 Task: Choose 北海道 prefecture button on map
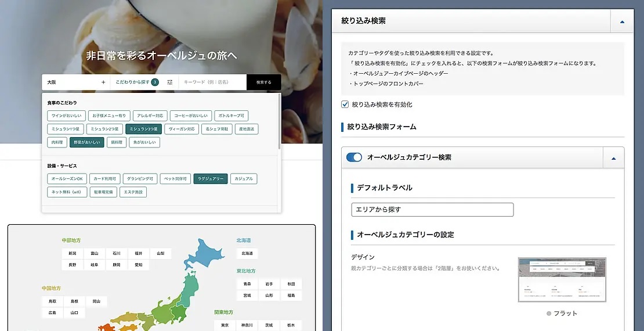pyautogui.click(x=247, y=253)
